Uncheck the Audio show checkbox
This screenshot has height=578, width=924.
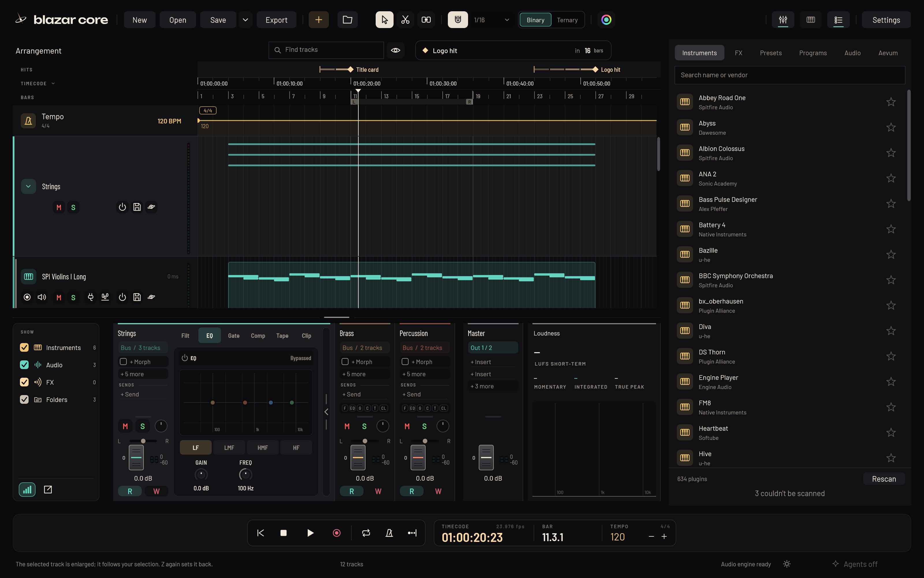click(x=24, y=365)
